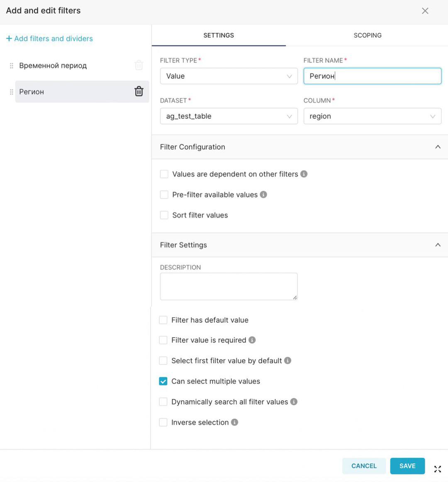The width and height of the screenshot is (448, 482).
Task: Click info icon beside Dynamically search all filter values
Action: [294, 401]
